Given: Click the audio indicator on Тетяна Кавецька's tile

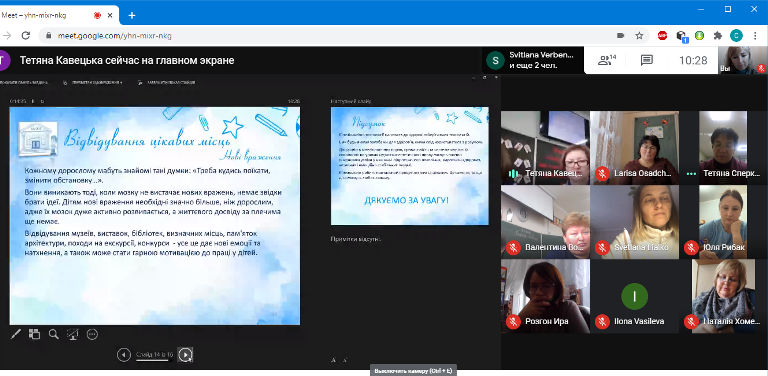Looking at the screenshot, I should pos(513,173).
